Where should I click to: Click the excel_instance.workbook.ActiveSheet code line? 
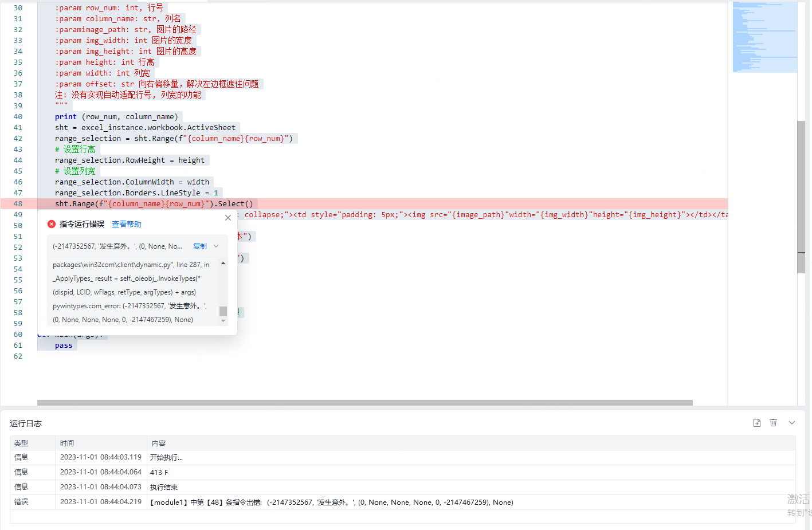click(x=145, y=128)
